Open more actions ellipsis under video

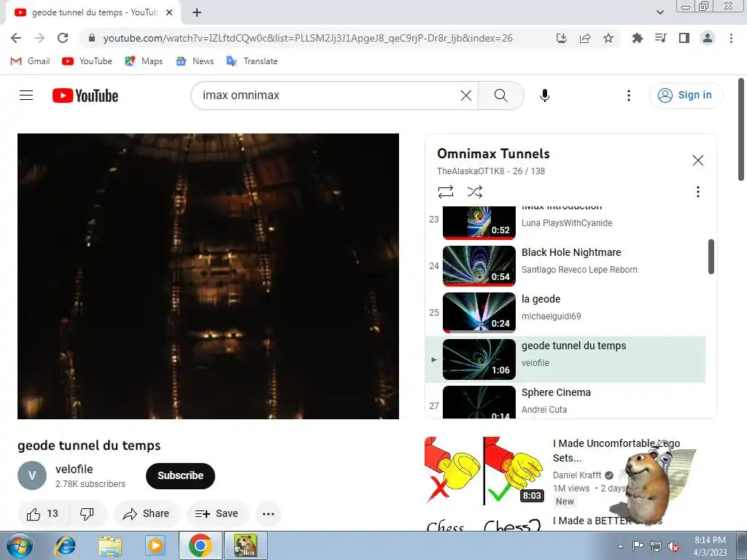click(268, 513)
